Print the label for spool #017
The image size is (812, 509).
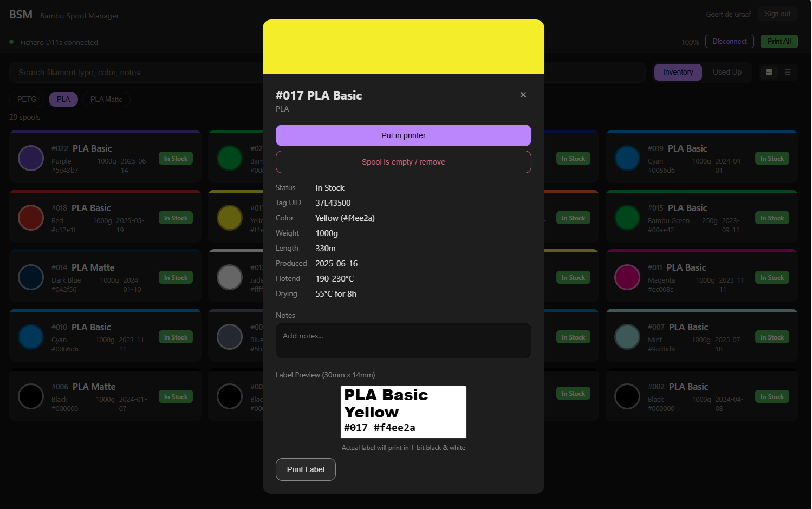[x=306, y=469]
